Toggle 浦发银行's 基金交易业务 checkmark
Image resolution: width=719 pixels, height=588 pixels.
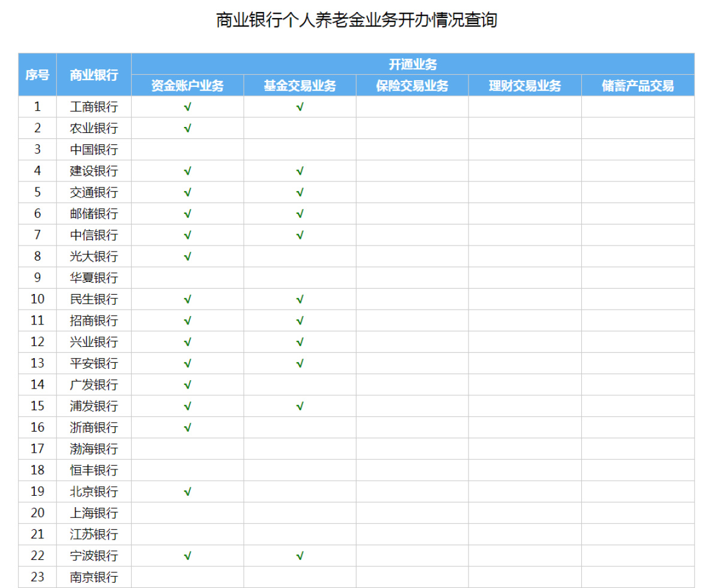[x=300, y=406]
